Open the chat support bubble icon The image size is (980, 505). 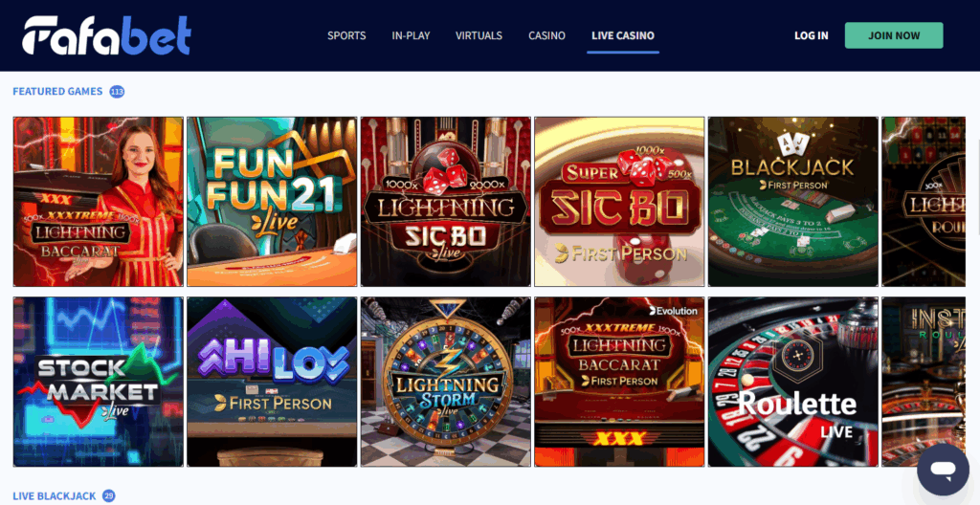point(943,470)
